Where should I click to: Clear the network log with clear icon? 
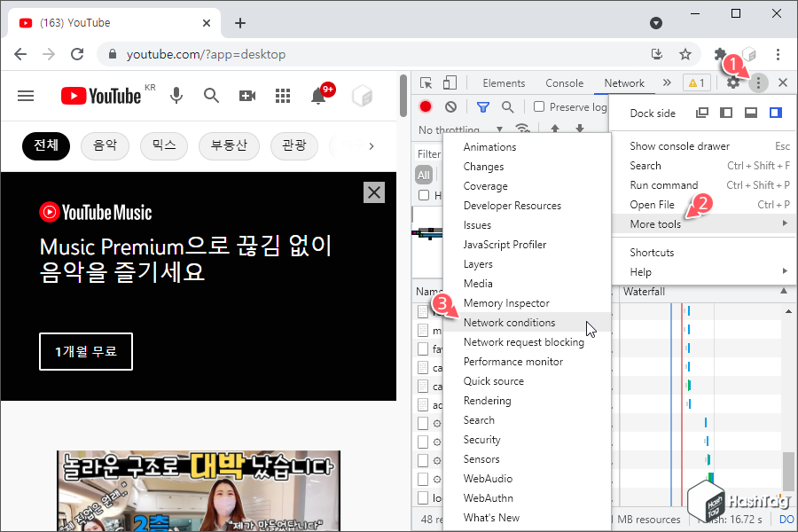pyautogui.click(x=450, y=106)
